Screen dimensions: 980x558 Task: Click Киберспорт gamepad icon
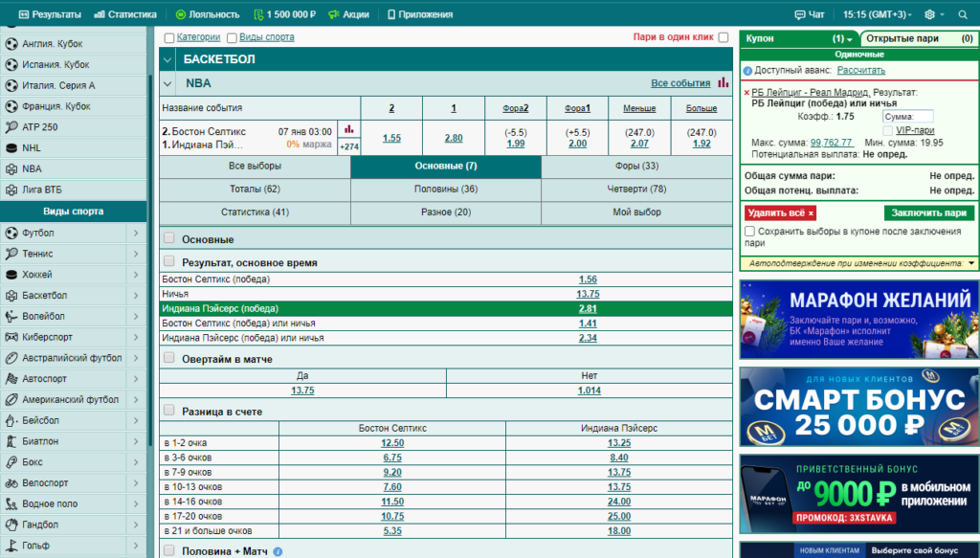coord(11,337)
